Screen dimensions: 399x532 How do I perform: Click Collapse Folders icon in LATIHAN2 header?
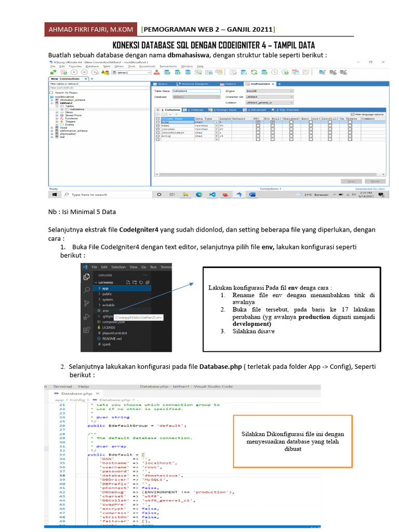(x=147, y=282)
